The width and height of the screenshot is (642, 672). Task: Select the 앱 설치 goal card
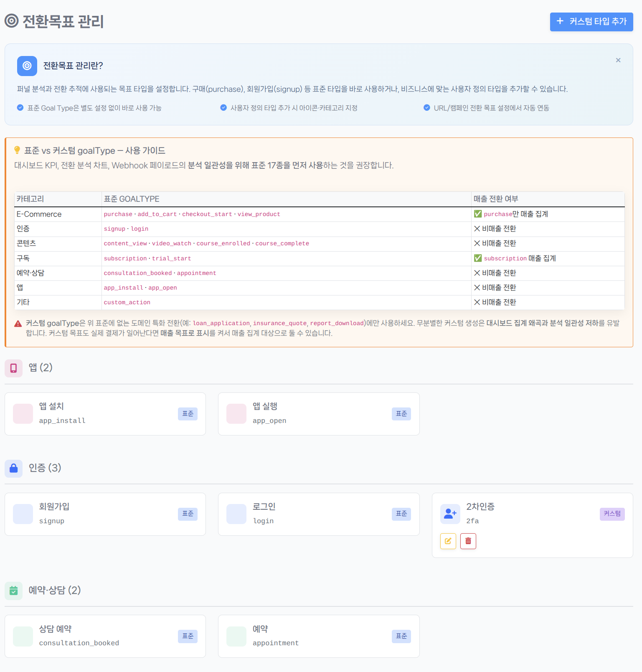tap(105, 414)
